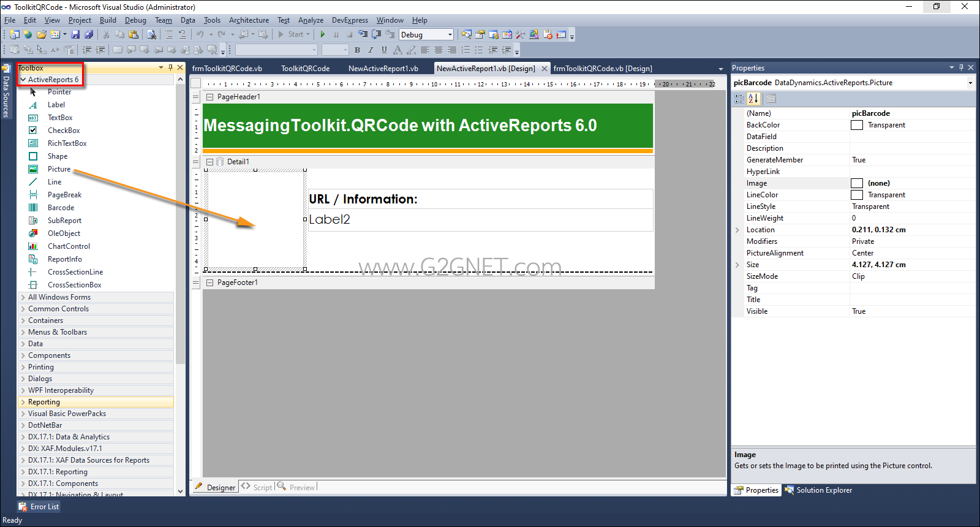980x527 pixels.
Task: Collapse the PageHeader1 section
Action: point(209,97)
